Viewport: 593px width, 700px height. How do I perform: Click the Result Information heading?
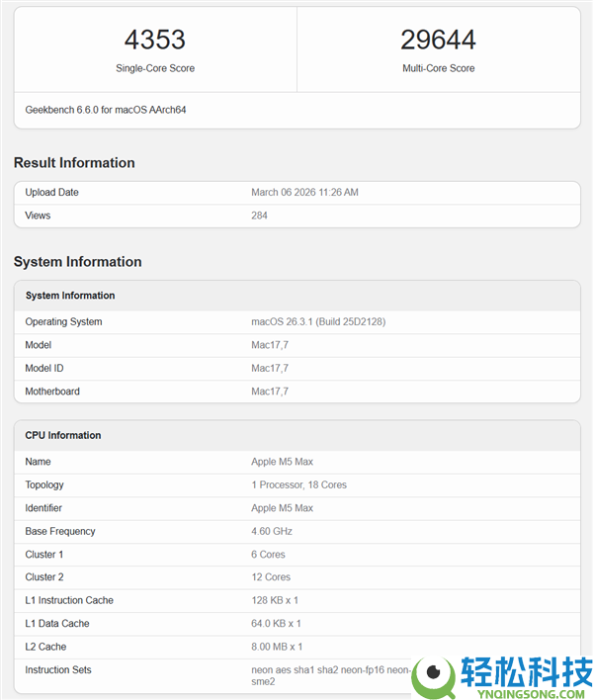coord(74,163)
